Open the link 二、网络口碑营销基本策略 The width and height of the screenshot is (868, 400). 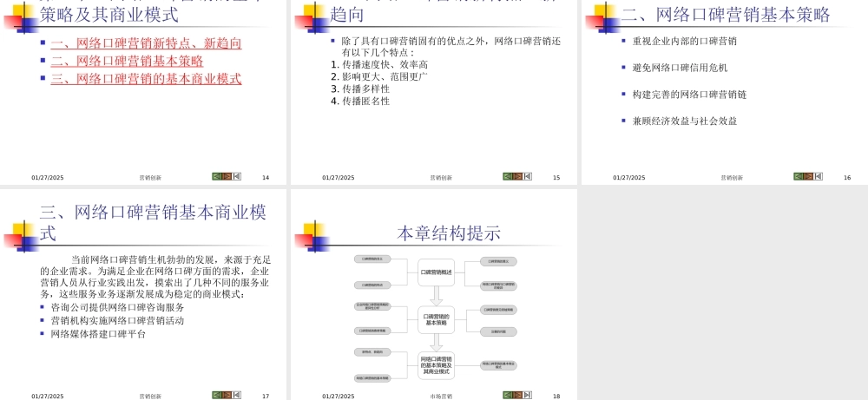[128, 62]
